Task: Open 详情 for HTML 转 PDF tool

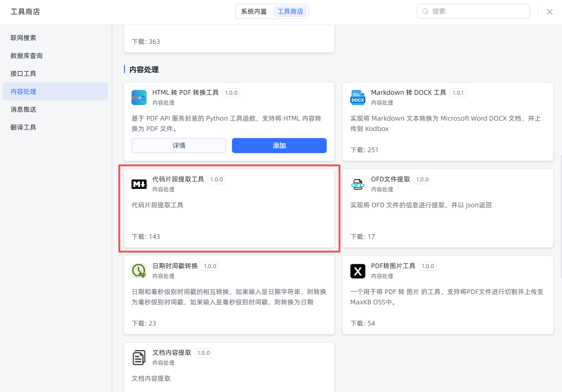Action: pyautogui.click(x=179, y=146)
